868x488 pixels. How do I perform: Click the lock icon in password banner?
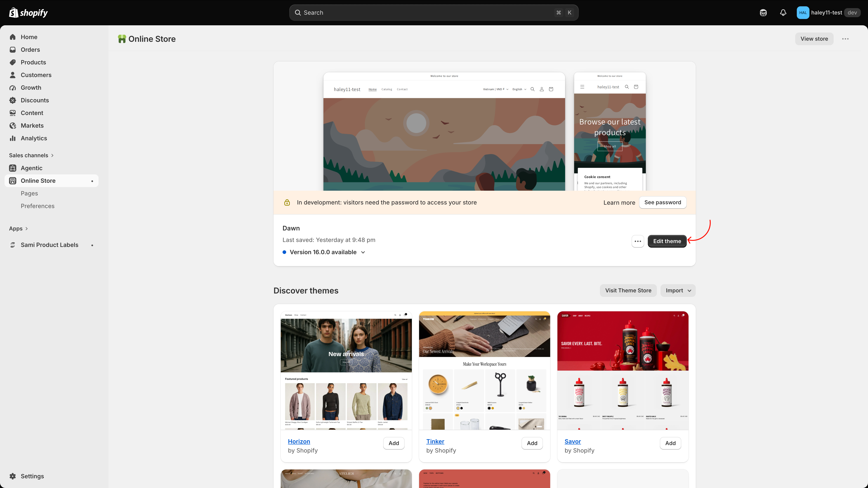(287, 202)
